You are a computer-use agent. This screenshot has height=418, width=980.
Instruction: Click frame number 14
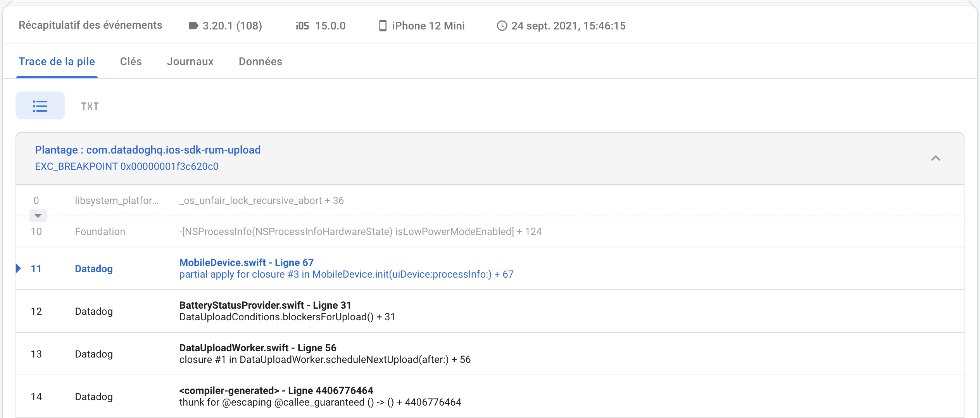point(36,397)
